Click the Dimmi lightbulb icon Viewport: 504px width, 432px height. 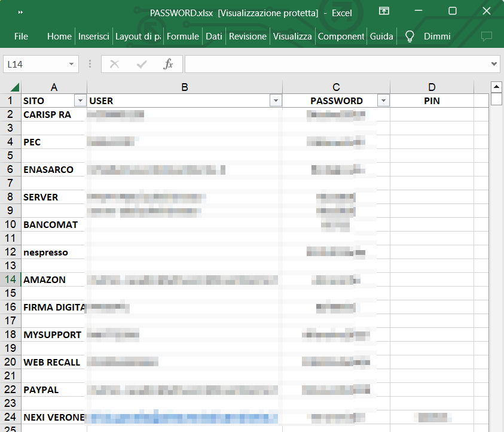pyautogui.click(x=410, y=36)
